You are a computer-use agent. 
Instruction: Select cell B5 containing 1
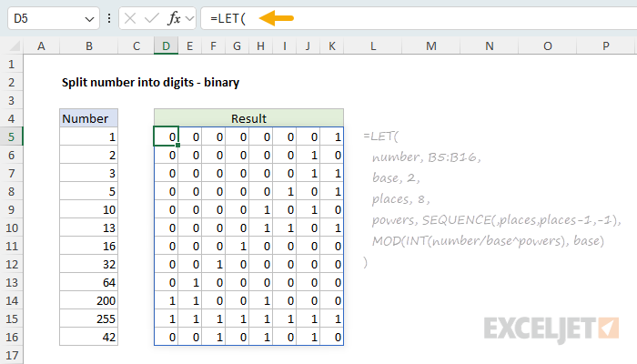(88, 136)
